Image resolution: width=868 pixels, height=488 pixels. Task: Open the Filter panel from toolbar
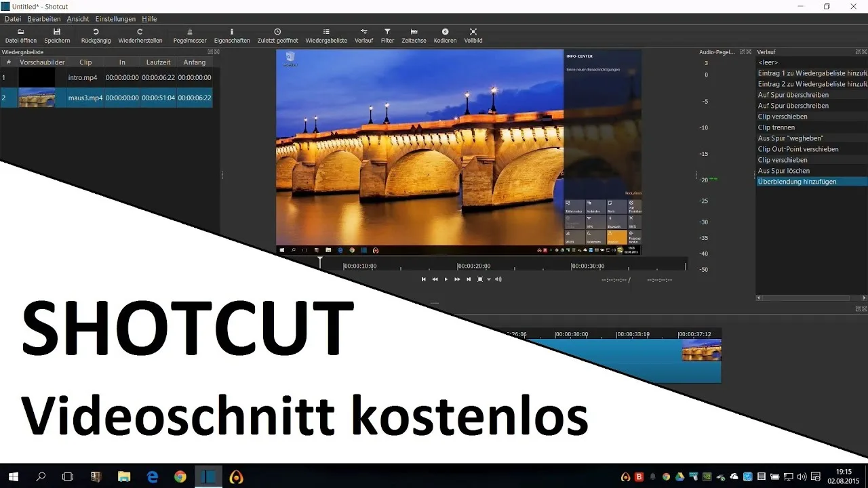tap(387, 35)
